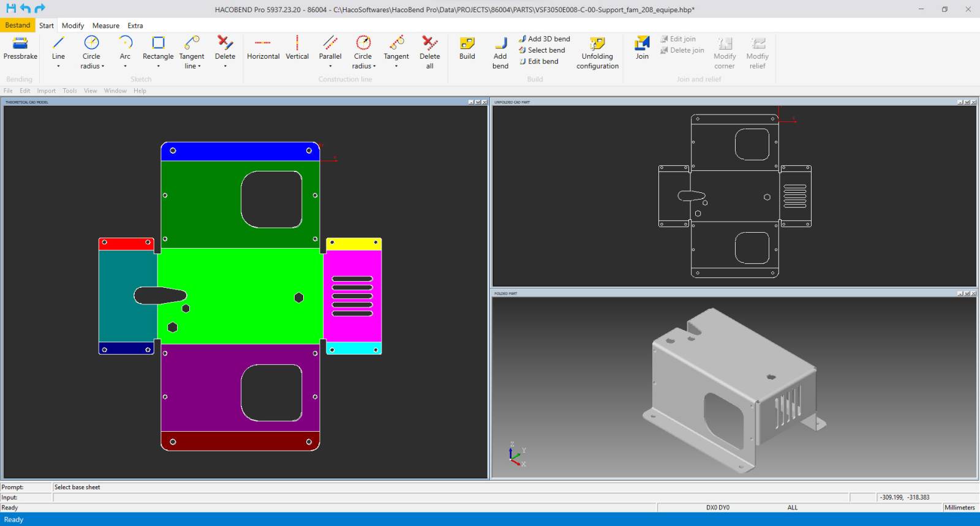This screenshot has height=526, width=980.
Task: Click the Pressbrake icon
Action: pos(20,43)
